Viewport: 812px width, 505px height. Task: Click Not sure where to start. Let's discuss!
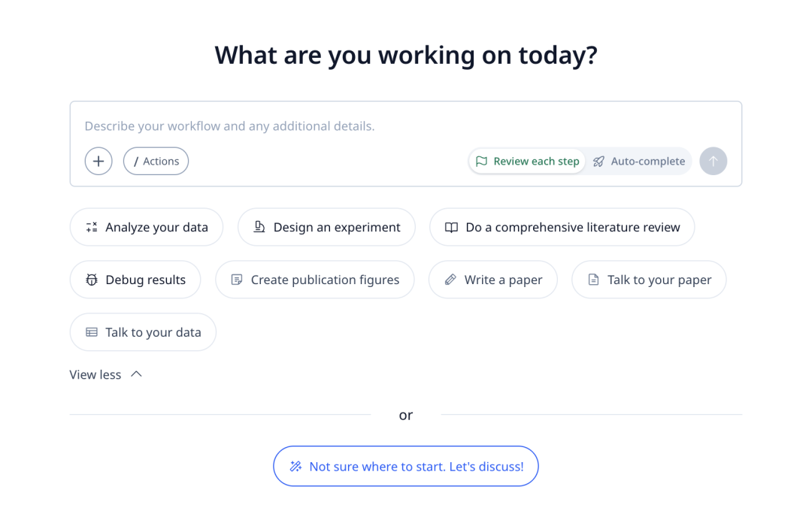click(406, 467)
